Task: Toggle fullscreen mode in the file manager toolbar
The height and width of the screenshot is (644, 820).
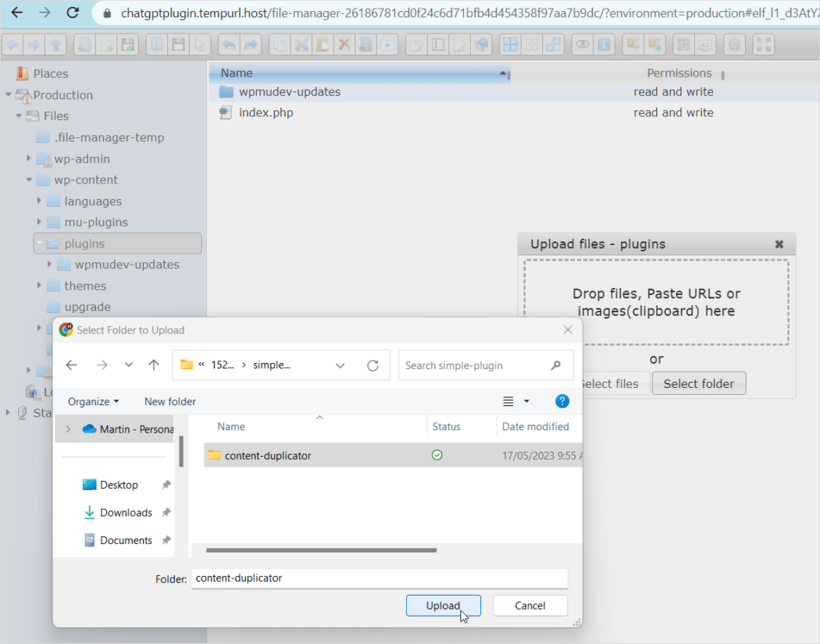Action: (x=764, y=44)
